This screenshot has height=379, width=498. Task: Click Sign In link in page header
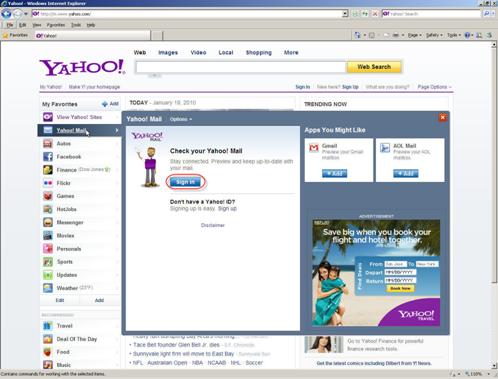[x=303, y=87]
